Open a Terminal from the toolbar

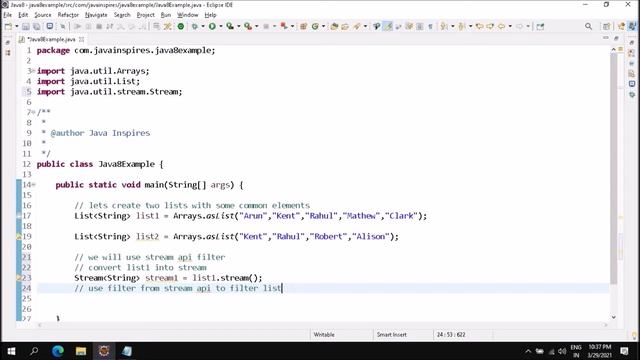pyautogui.click(x=49, y=26)
